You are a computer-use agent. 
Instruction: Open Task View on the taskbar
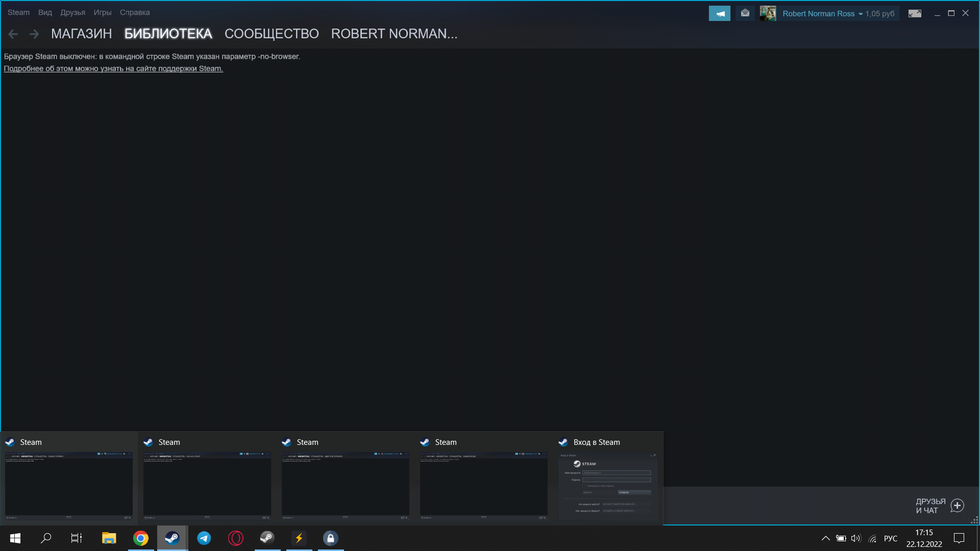(x=77, y=538)
